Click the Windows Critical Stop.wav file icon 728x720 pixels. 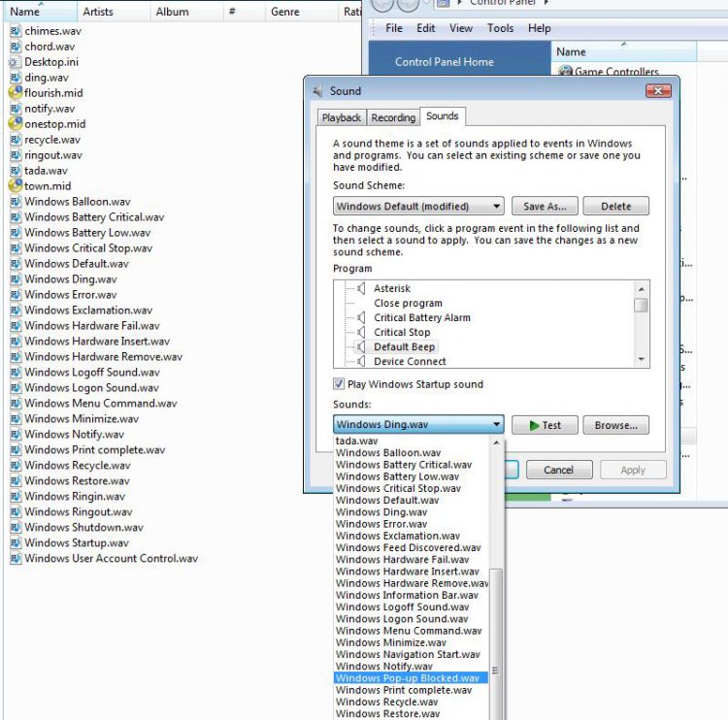pyautogui.click(x=16, y=248)
